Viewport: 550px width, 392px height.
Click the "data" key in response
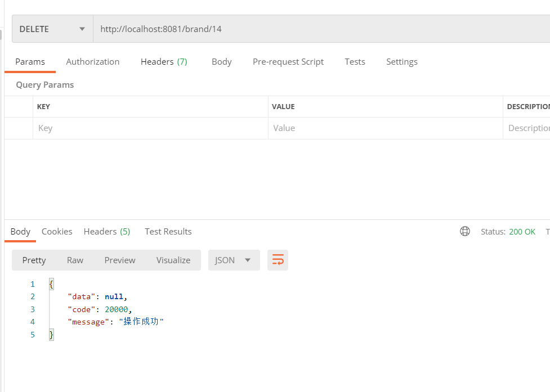pyautogui.click(x=82, y=297)
